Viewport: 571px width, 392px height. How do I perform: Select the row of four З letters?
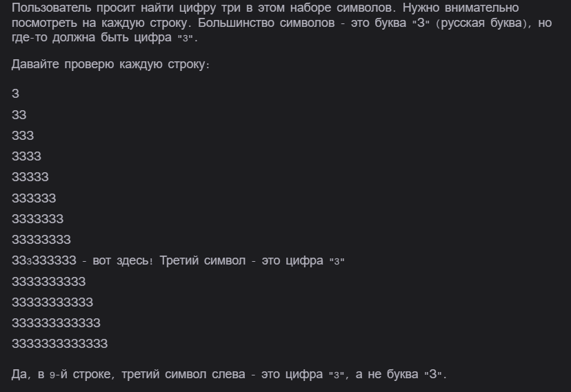(26, 156)
